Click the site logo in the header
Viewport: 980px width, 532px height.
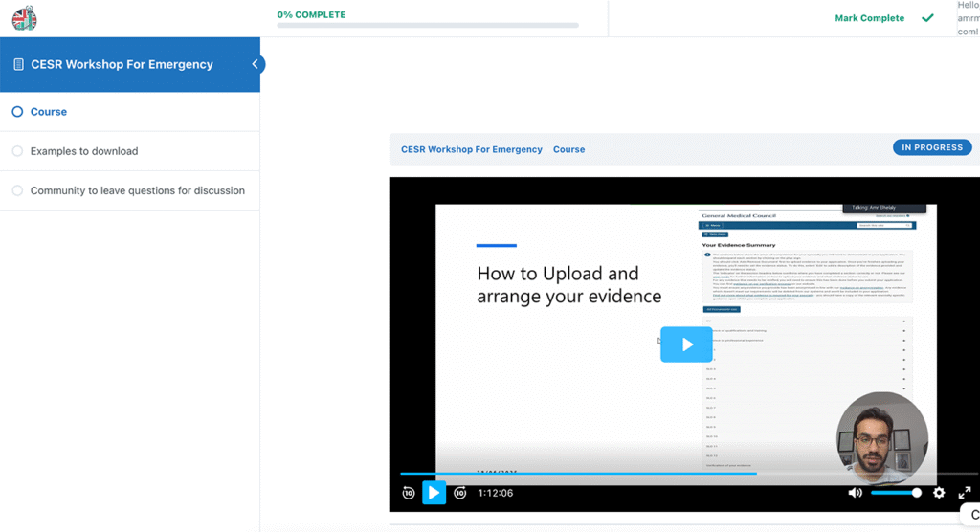tap(24, 18)
